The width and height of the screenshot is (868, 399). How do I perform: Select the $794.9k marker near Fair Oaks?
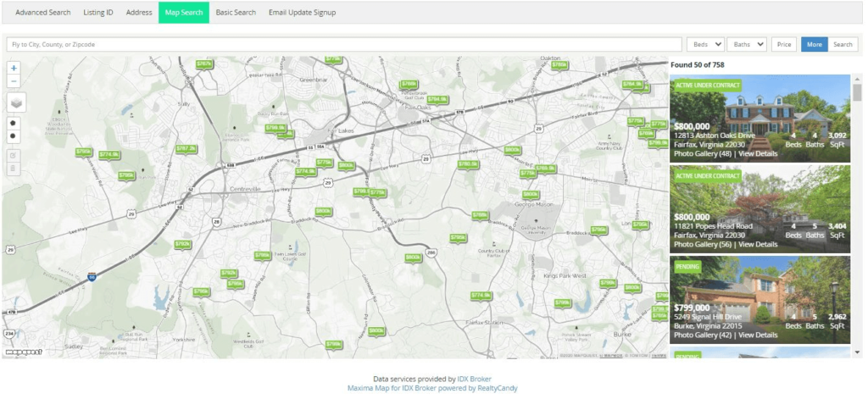coord(437,100)
